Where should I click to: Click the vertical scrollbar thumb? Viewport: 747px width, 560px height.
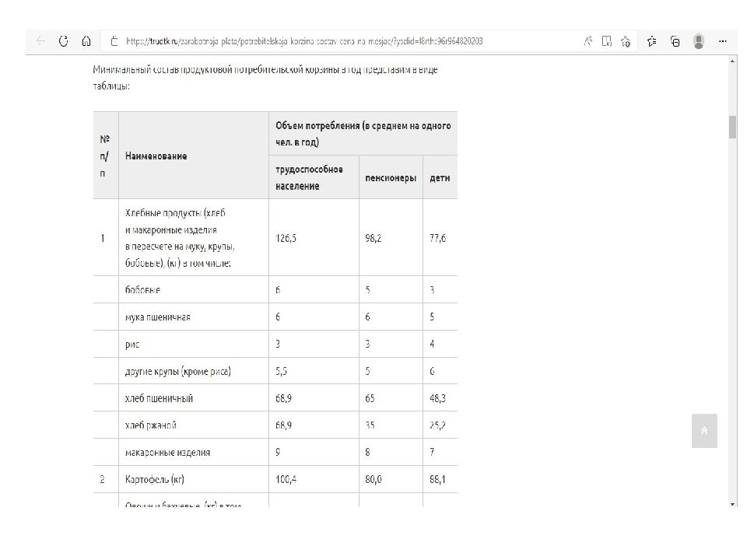pos(732,127)
